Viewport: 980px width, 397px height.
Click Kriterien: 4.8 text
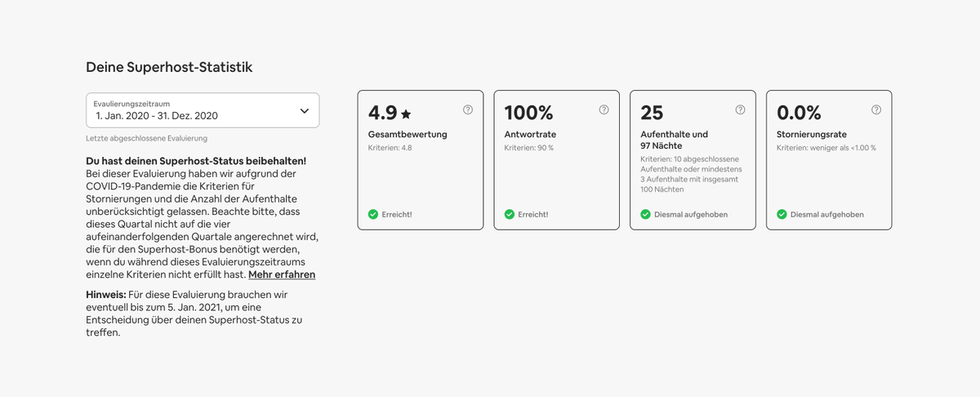coord(390,148)
